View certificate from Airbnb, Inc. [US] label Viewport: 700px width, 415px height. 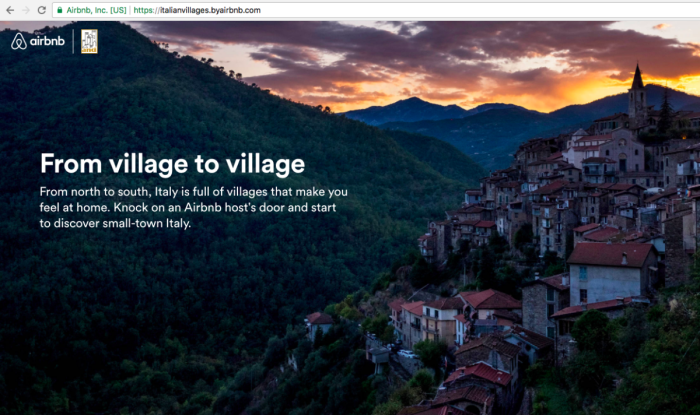pos(96,10)
